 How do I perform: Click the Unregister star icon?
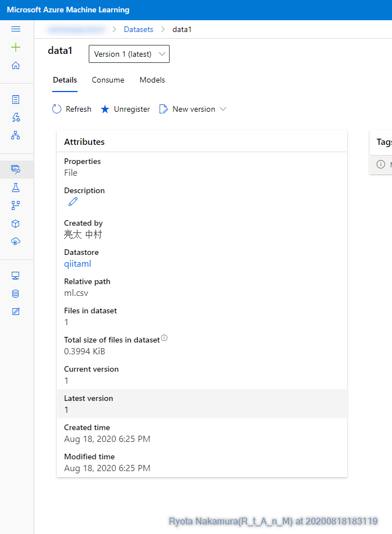[x=105, y=109]
